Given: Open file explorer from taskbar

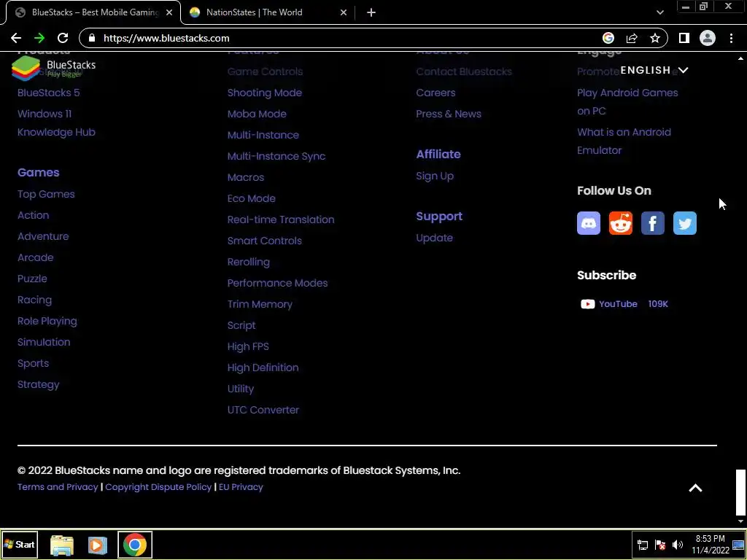Looking at the screenshot, I should point(62,545).
